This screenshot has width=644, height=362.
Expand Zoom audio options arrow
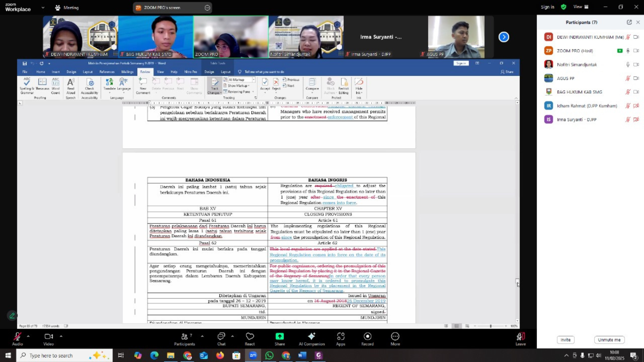point(28,336)
